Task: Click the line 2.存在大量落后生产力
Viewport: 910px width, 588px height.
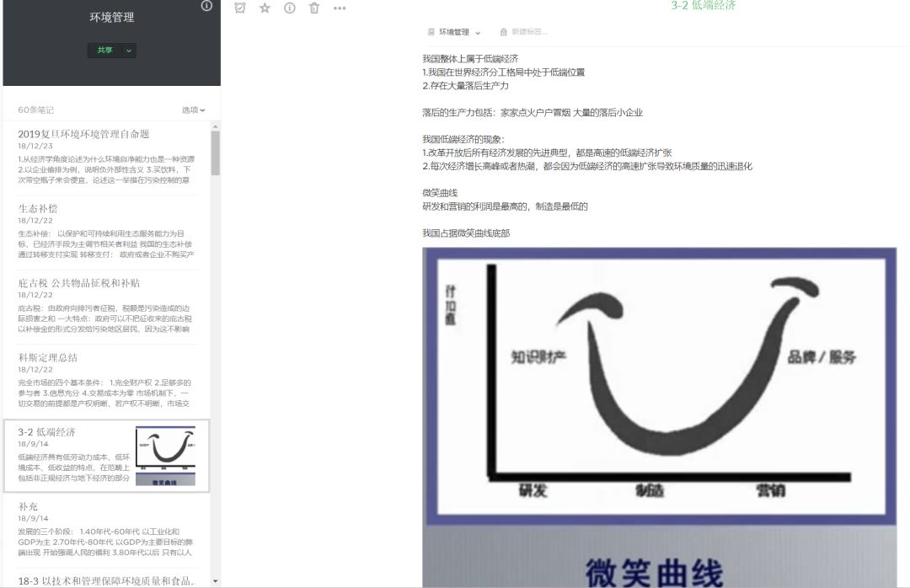Action: click(x=465, y=85)
